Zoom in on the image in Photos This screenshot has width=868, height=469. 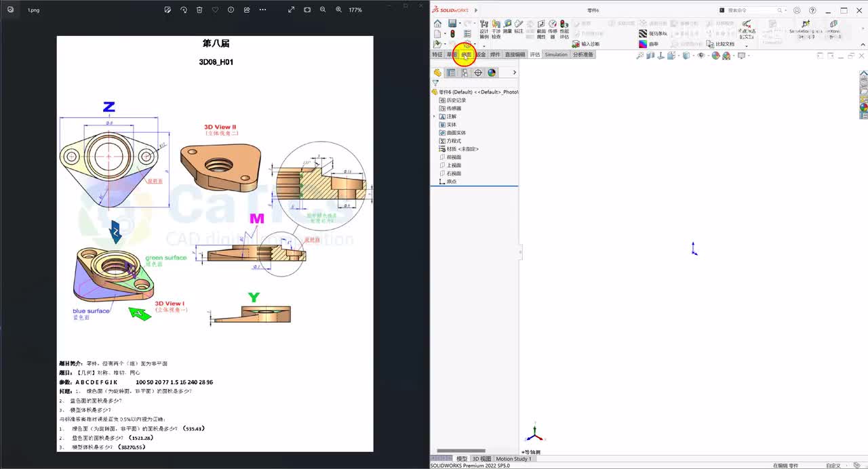coord(339,9)
